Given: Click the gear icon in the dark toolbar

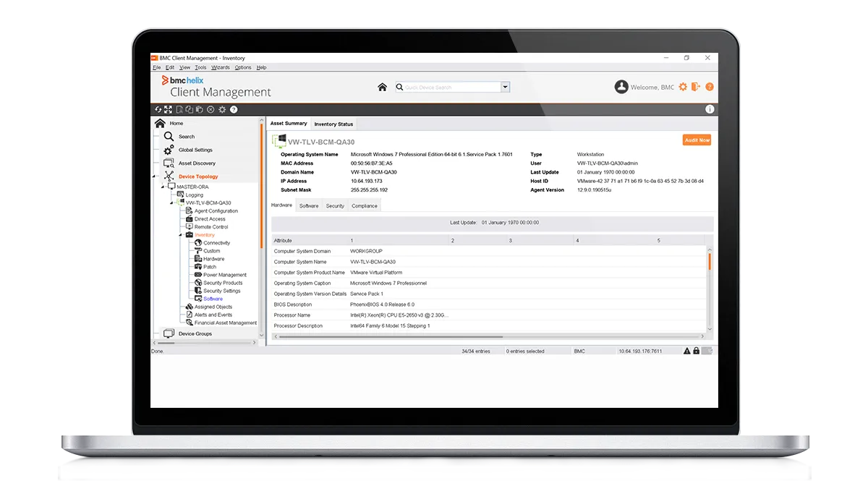Looking at the screenshot, I should tap(222, 109).
